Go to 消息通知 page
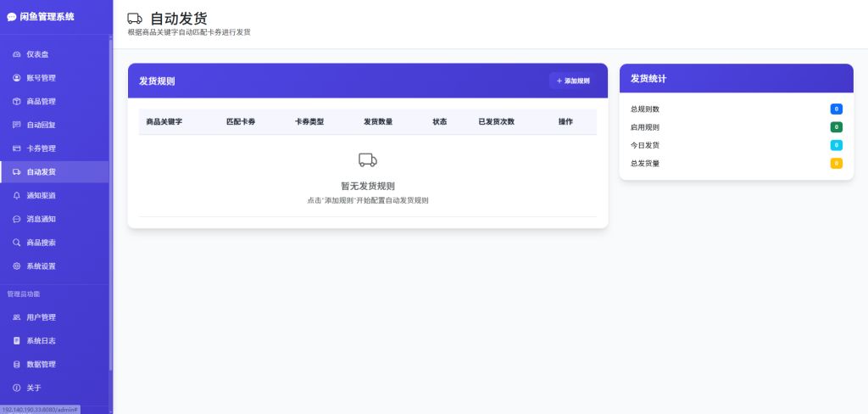The width and height of the screenshot is (868, 414). pos(54,219)
